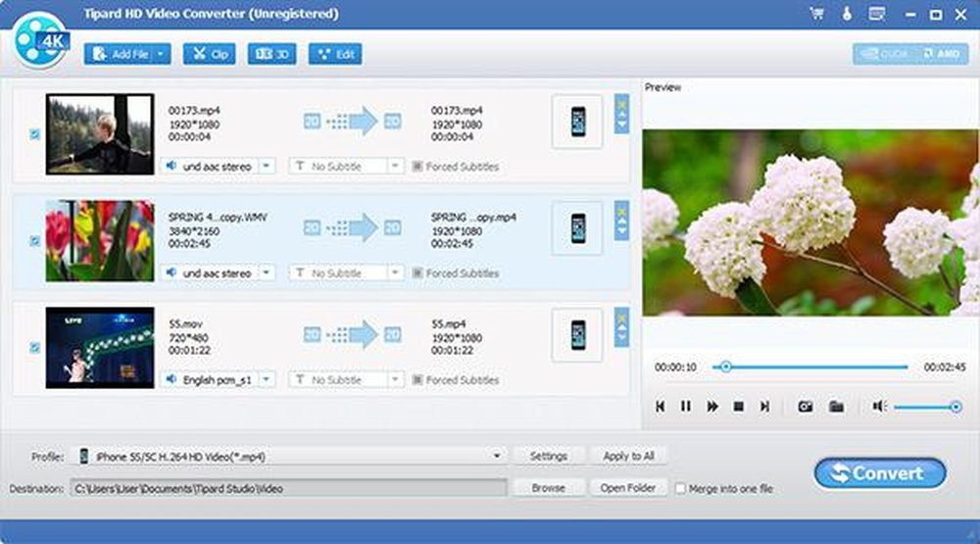The height and width of the screenshot is (544, 980).
Task: Move 55.mov down with the arrow icon
Action: coord(622,339)
